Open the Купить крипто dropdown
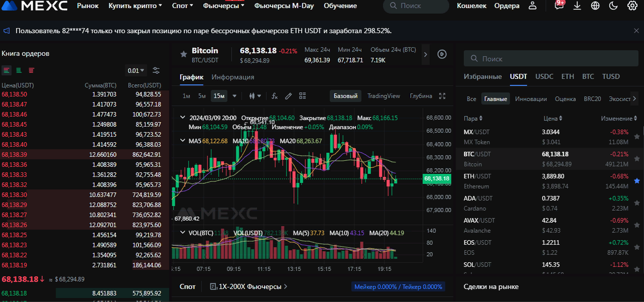Viewport: 644px width, 302px height. click(135, 6)
